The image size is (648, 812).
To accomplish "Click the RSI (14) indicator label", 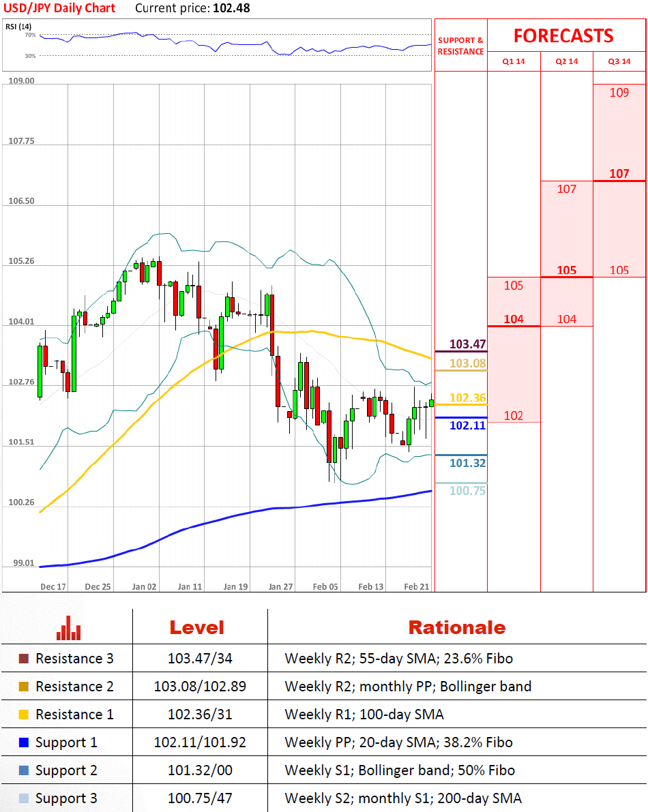I will coord(17,27).
